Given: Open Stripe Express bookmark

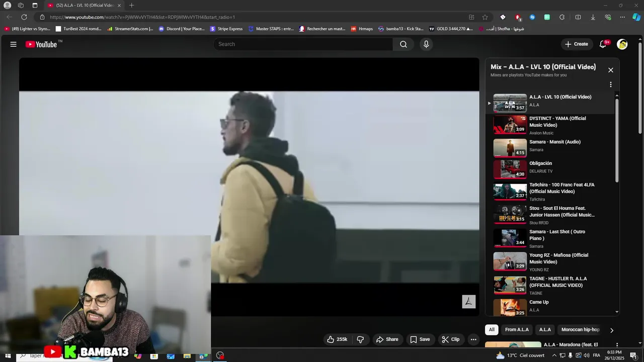Looking at the screenshot, I should 226,29.
